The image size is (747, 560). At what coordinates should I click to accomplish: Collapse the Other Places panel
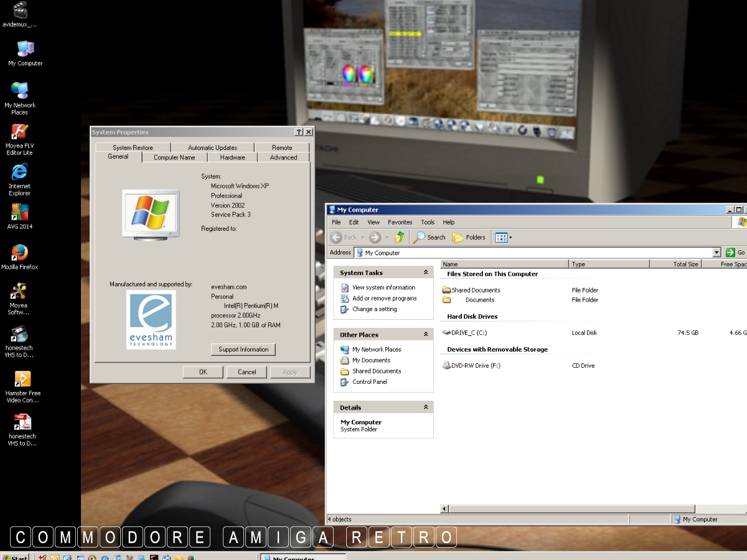pyautogui.click(x=426, y=335)
